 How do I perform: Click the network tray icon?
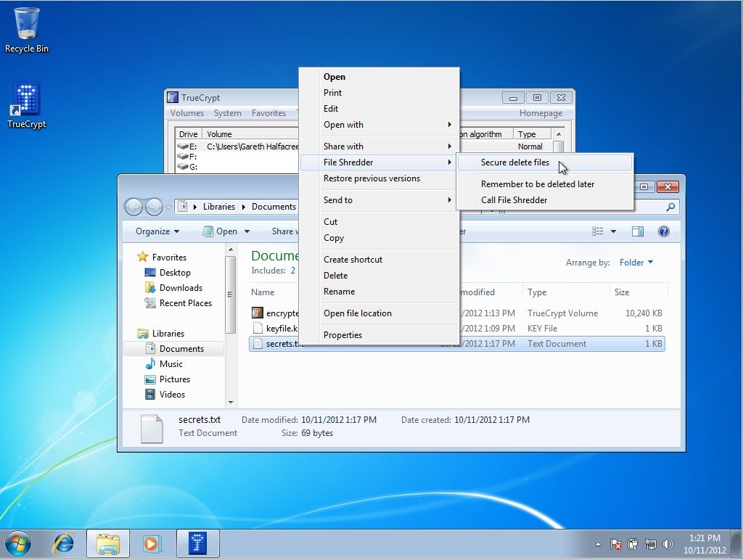coord(651,544)
